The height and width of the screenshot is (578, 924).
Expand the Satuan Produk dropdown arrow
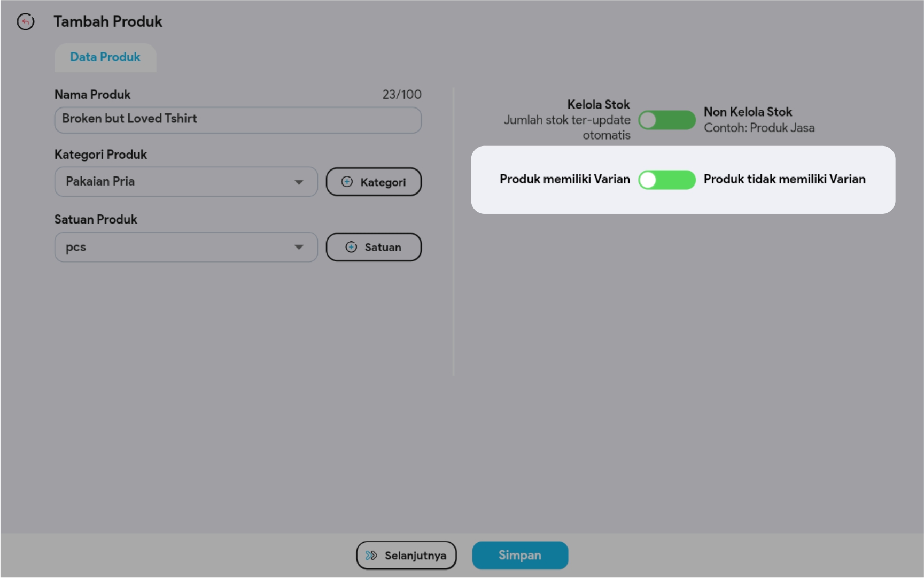[x=299, y=247]
